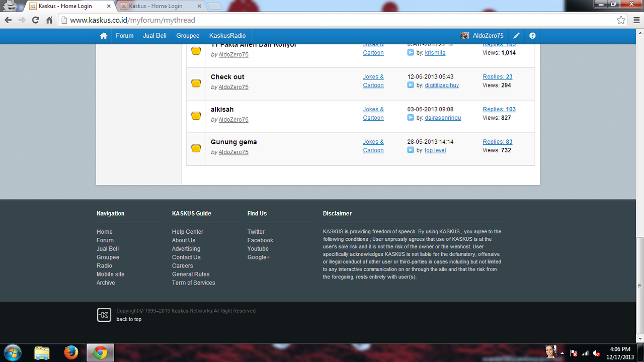Image resolution: width=644 pixels, height=362 pixels.
Task: Open the Gunung gema thread title
Action: [234, 142]
